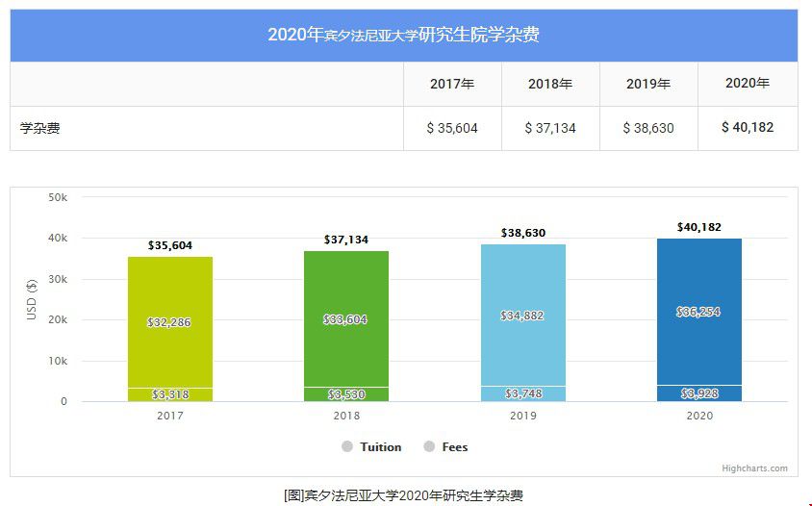Click the 2020 x-axis label
Screen dimensions: 812x506
point(699,416)
